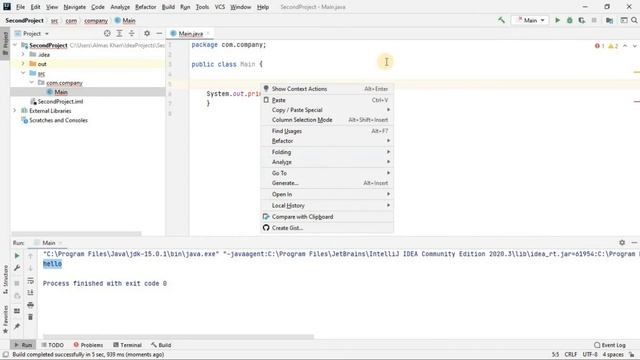Viewport: 640px width, 360px height.
Task: Restore layout icon in Run panel
Action: [x=17, y=311]
